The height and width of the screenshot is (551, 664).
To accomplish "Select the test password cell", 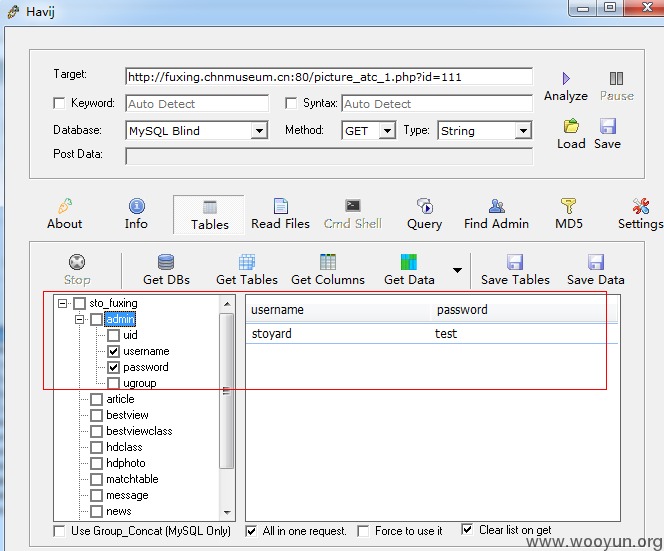I will pos(446,334).
